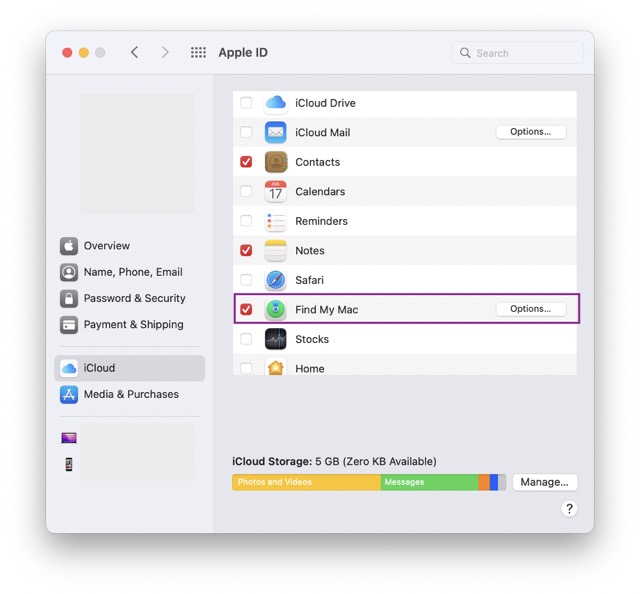640x594 pixels.
Task: Click the iCloud Drive cloud icon
Action: (276, 103)
